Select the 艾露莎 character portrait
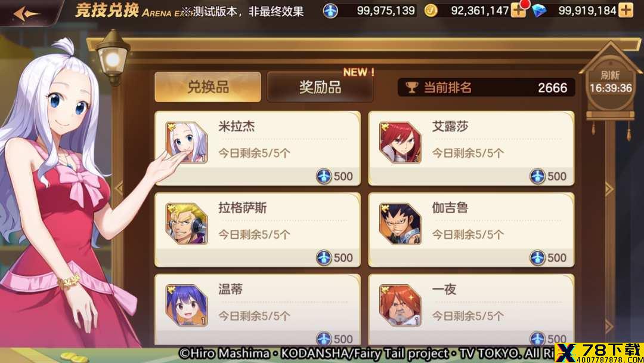This screenshot has height=363, width=644. pos(400,142)
